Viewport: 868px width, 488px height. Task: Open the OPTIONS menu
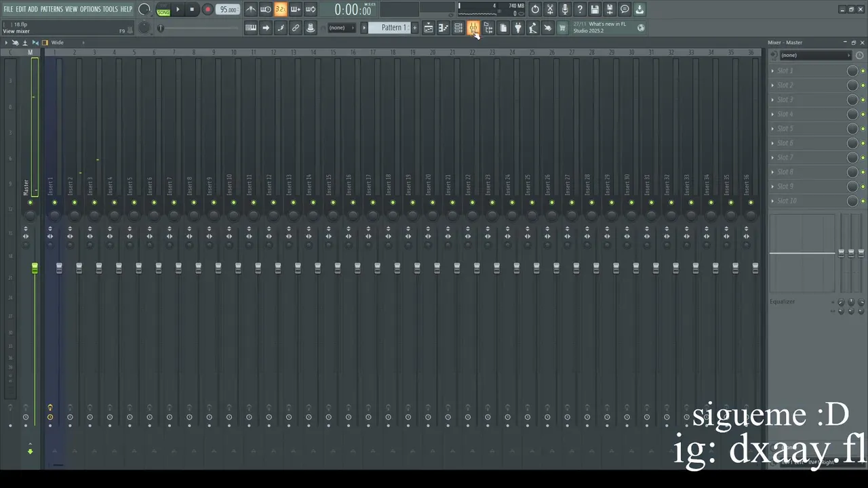point(90,9)
